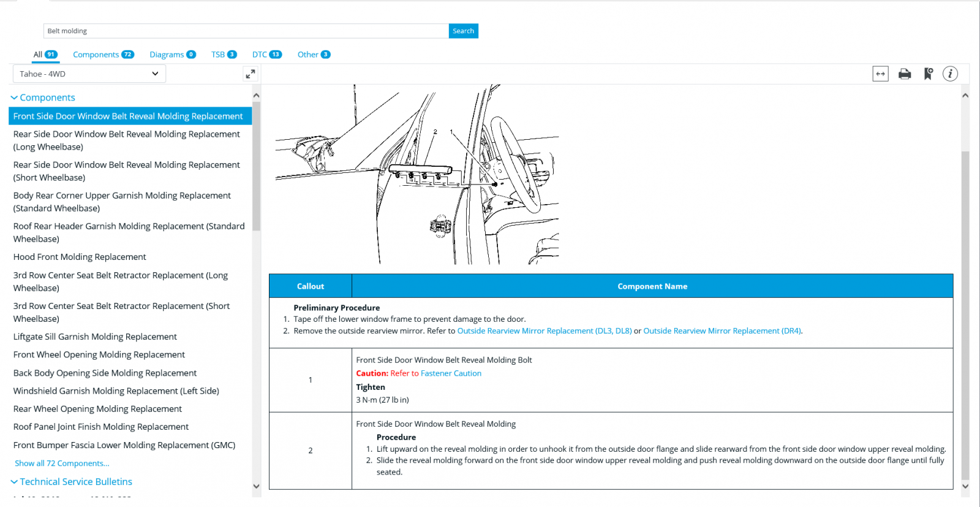
Task: Open the Tahoe - 4WD vehicle dropdown
Action: pyautogui.click(x=89, y=74)
